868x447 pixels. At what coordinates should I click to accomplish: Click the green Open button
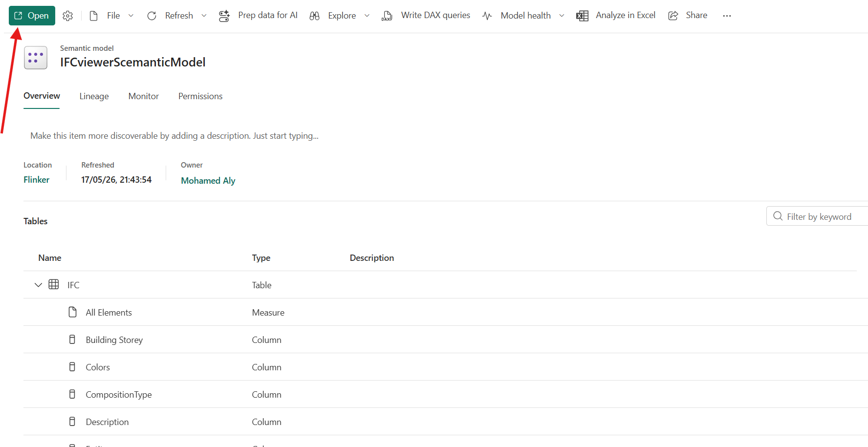32,16
